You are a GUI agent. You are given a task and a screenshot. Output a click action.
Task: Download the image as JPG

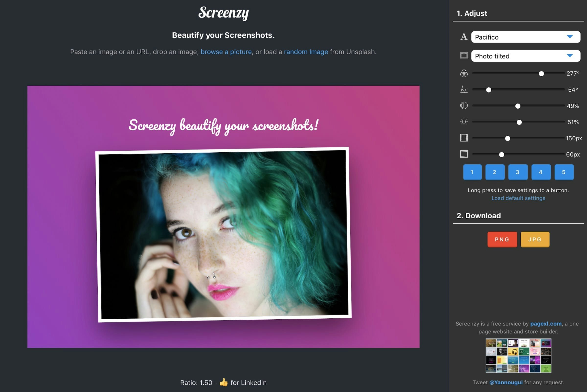(535, 239)
